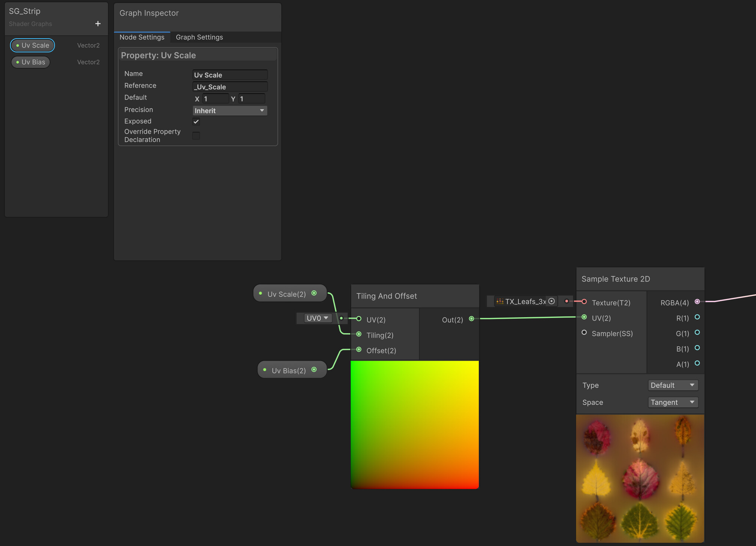Viewport: 756px width, 546px height.
Task: Click the RGBA(4) output port on Sample Texture 2D
Action: (x=697, y=302)
